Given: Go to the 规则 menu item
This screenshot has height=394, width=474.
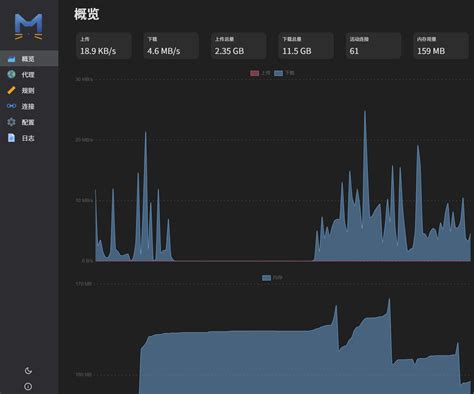Looking at the screenshot, I should pos(28,91).
